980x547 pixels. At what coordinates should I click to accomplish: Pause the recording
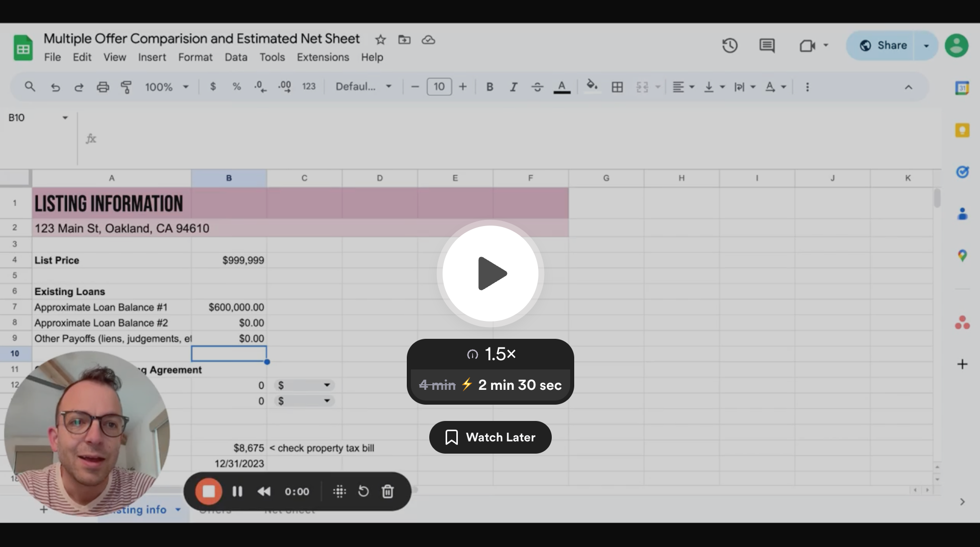237,491
